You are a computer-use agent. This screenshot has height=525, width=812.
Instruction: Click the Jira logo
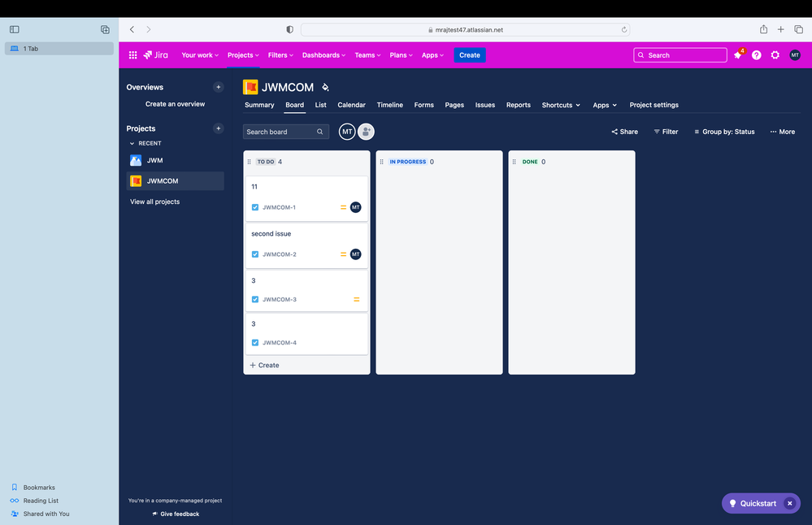coord(155,55)
